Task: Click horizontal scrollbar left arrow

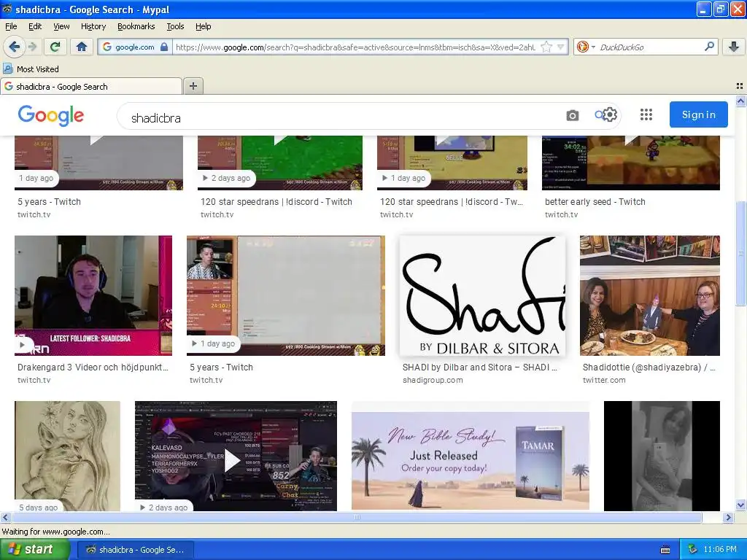Action: (6, 517)
